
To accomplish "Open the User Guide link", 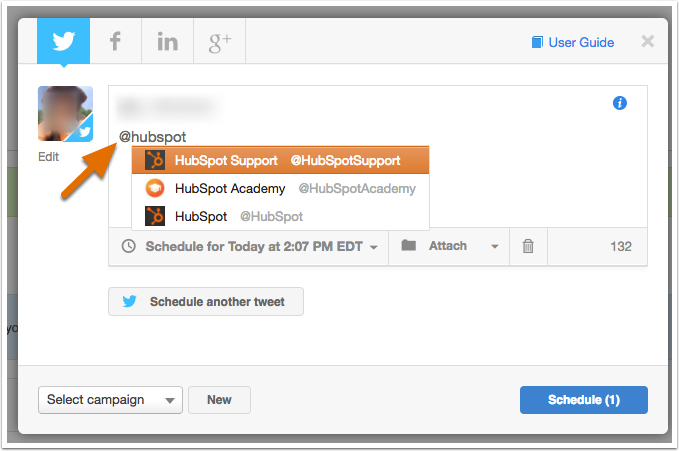I will [581, 42].
